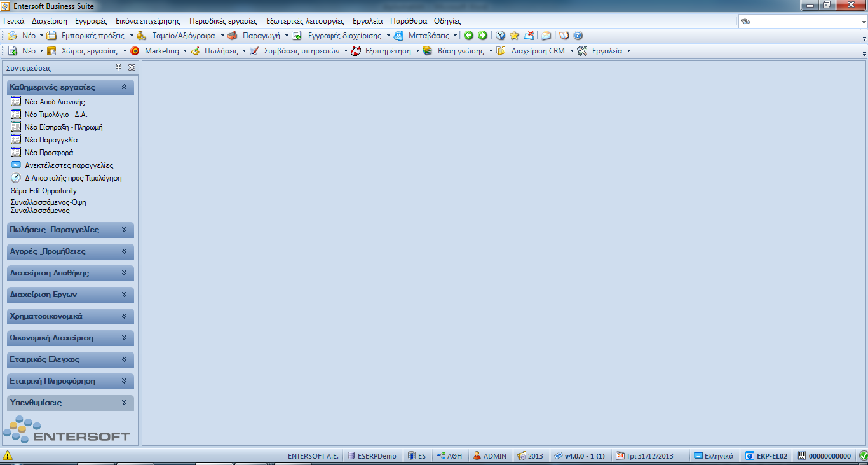The height and width of the screenshot is (465, 868).
Task: Click the mail with red mark icon
Action: point(529,36)
